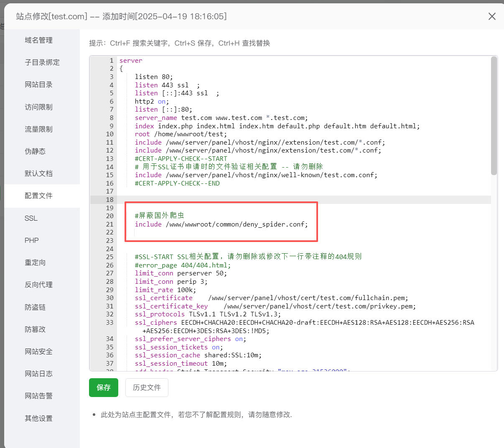Click the ssl_protocols TLSv1.1 line

point(208,314)
